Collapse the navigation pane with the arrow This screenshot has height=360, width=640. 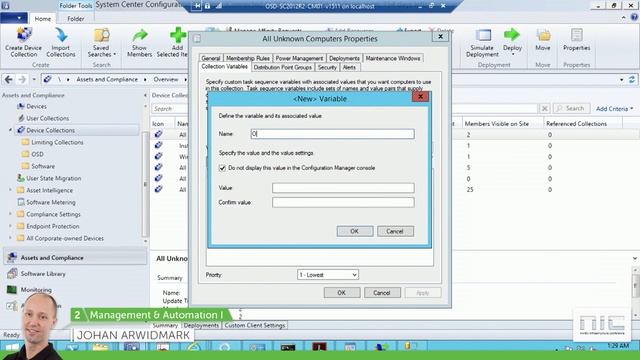coord(145,95)
